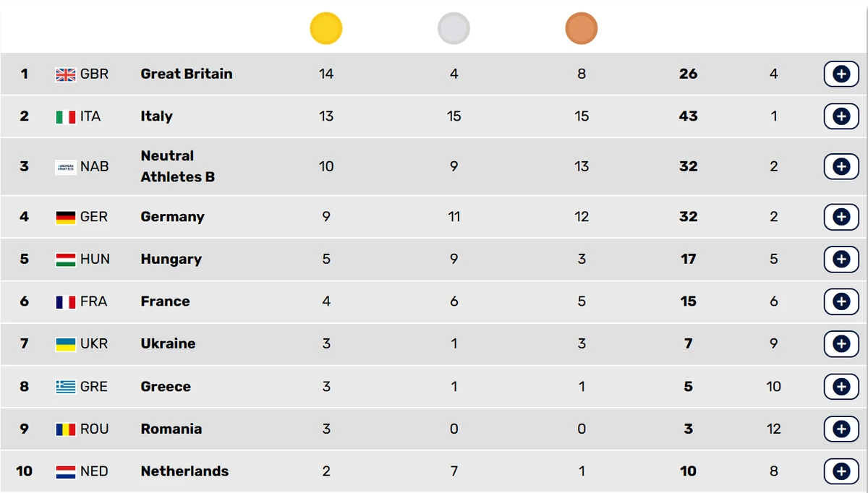Expand Ukraine medal breakdown plus button
Screen dimensions: 868x493
tap(841, 344)
